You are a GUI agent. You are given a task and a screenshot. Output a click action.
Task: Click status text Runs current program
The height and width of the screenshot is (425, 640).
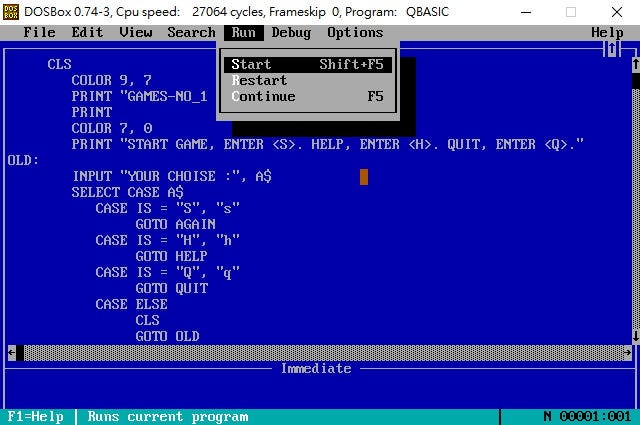pyautogui.click(x=167, y=416)
